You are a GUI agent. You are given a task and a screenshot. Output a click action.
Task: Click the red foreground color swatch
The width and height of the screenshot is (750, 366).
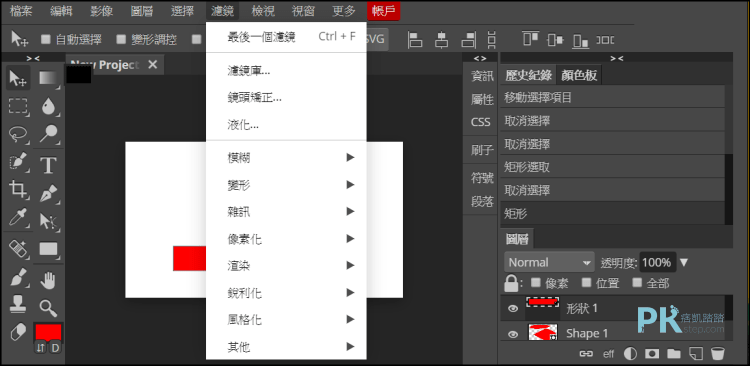48,333
